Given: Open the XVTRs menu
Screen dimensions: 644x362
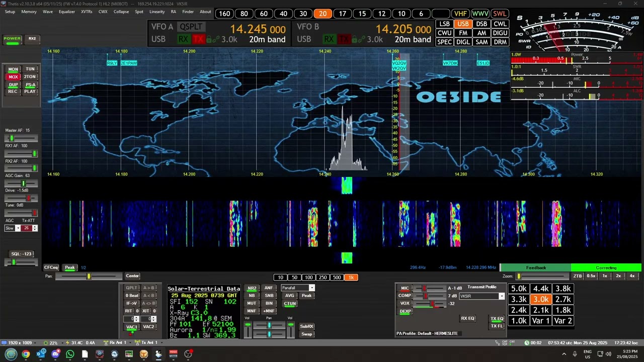Looking at the screenshot, I should coord(87,12).
